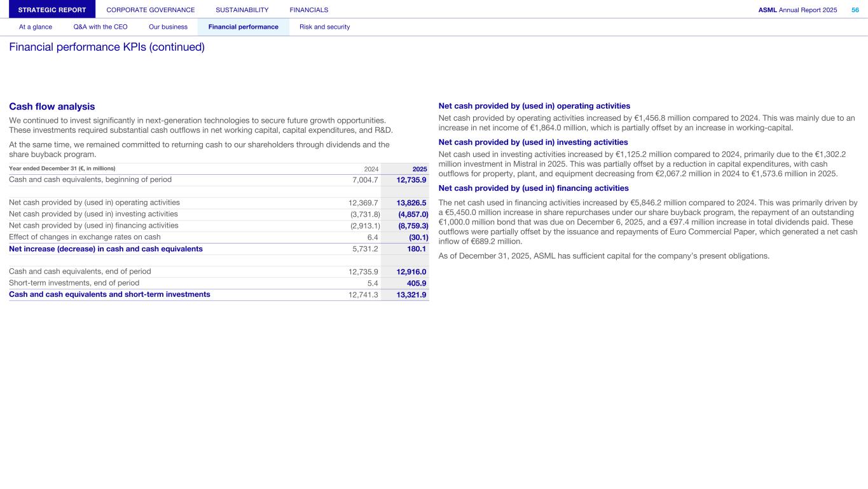
Task: Open the Sustainability tab
Action: (242, 10)
